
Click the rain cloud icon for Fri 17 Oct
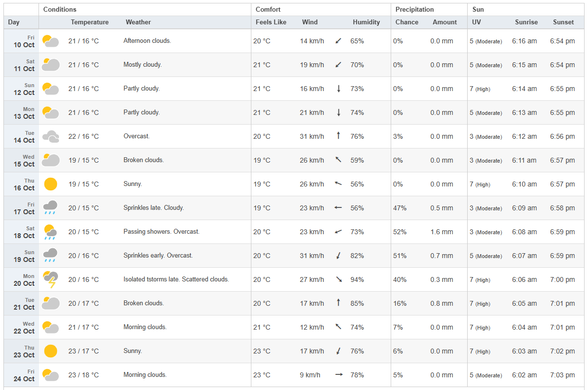pos(51,208)
